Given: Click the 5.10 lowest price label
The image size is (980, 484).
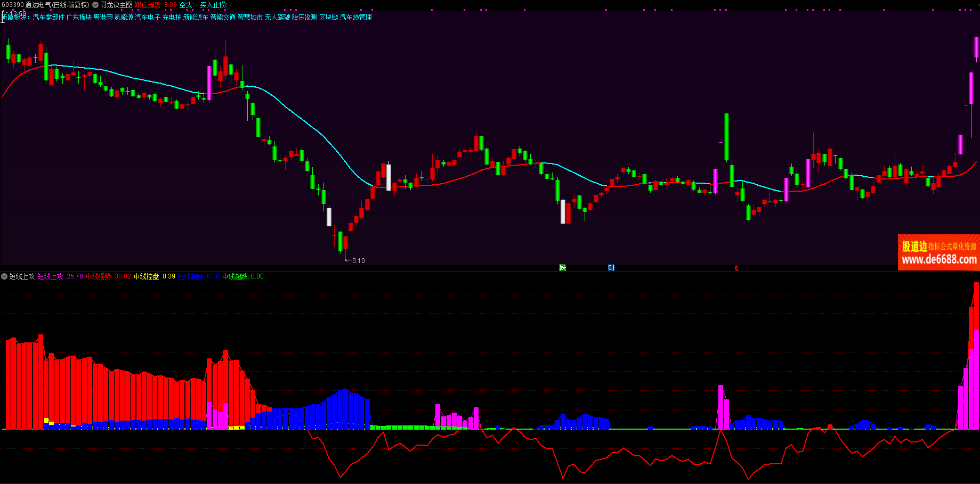Looking at the screenshot, I should [x=358, y=261].
